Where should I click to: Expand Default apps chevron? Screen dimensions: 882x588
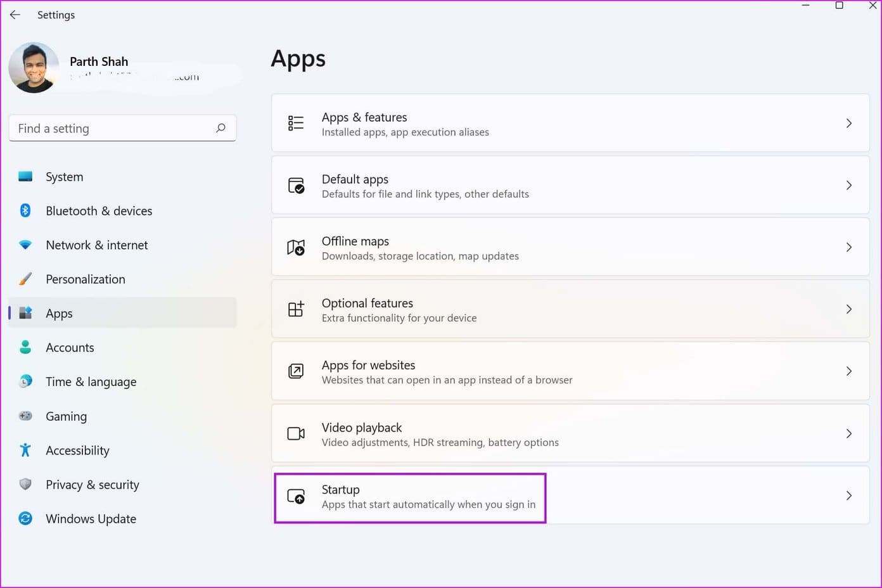click(x=849, y=185)
